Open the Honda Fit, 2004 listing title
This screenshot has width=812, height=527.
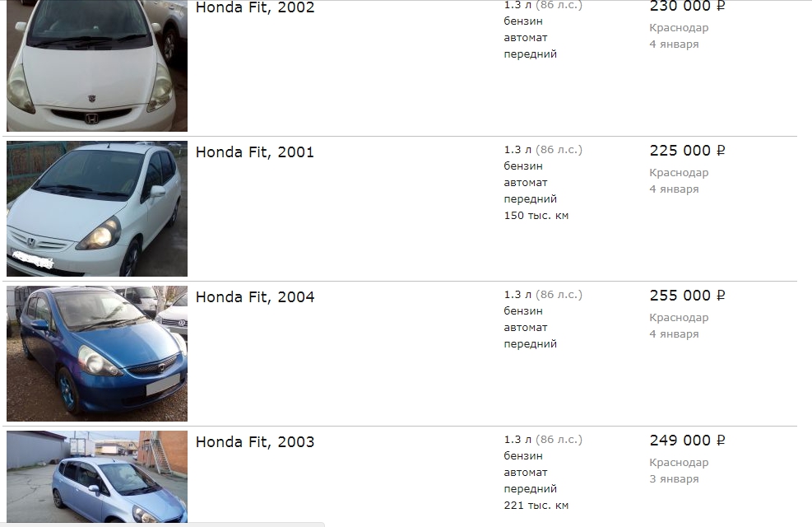[255, 297]
